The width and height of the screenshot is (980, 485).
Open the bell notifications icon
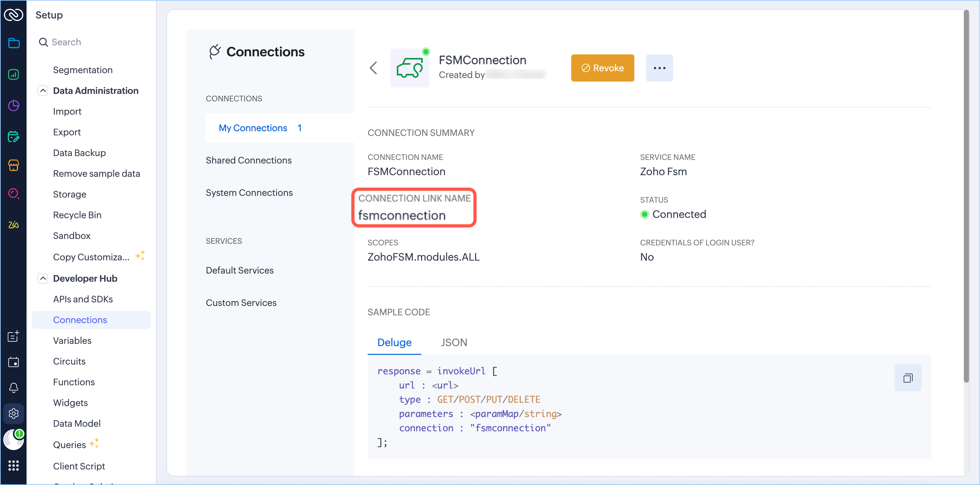tap(14, 388)
